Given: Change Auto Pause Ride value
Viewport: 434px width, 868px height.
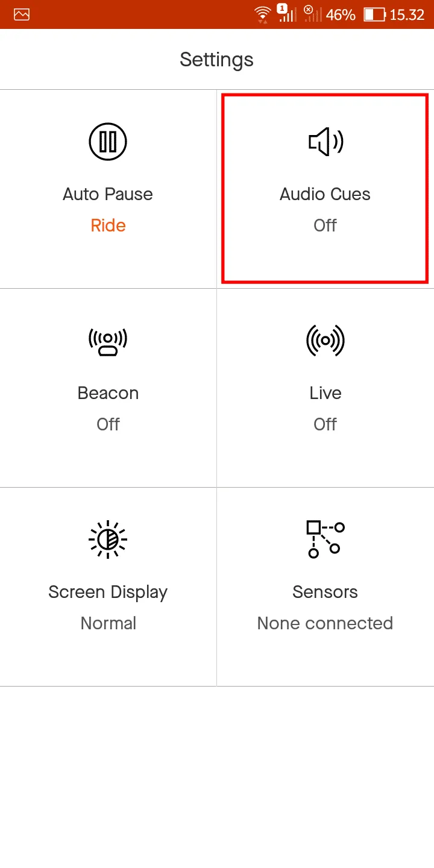Looking at the screenshot, I should click(x=108, y=225).
